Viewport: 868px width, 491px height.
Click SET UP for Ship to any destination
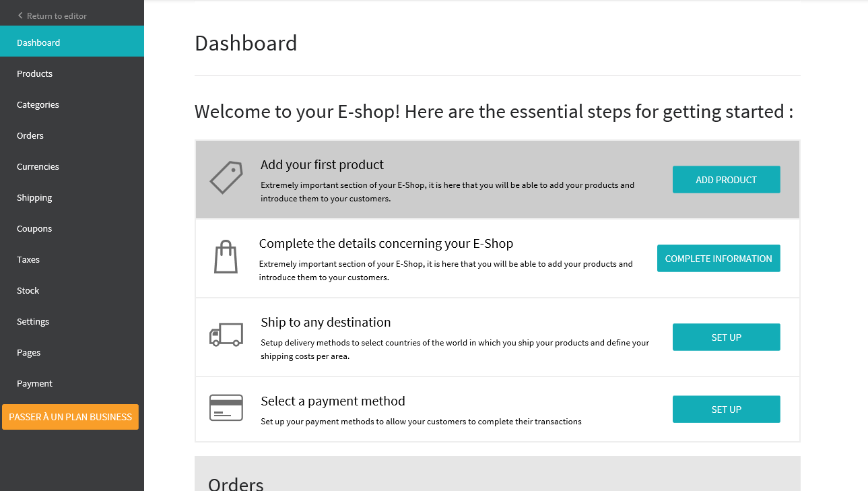(x=726, y=337)
